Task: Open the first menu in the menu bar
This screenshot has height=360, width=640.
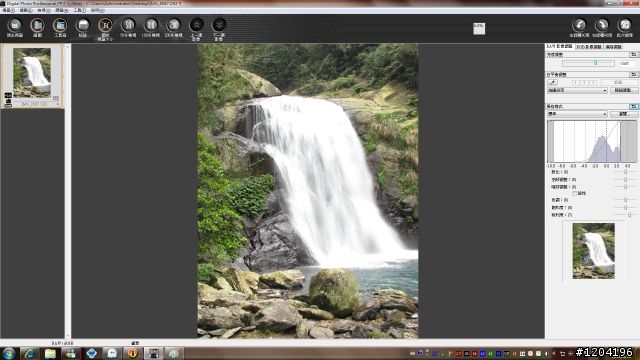Action: [7, 10]
